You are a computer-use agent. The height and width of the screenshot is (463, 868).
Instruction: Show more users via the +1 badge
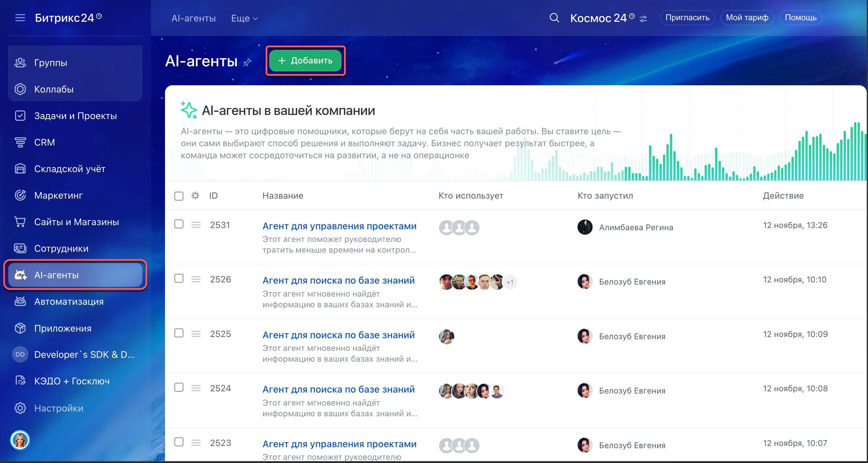point(510,282)
